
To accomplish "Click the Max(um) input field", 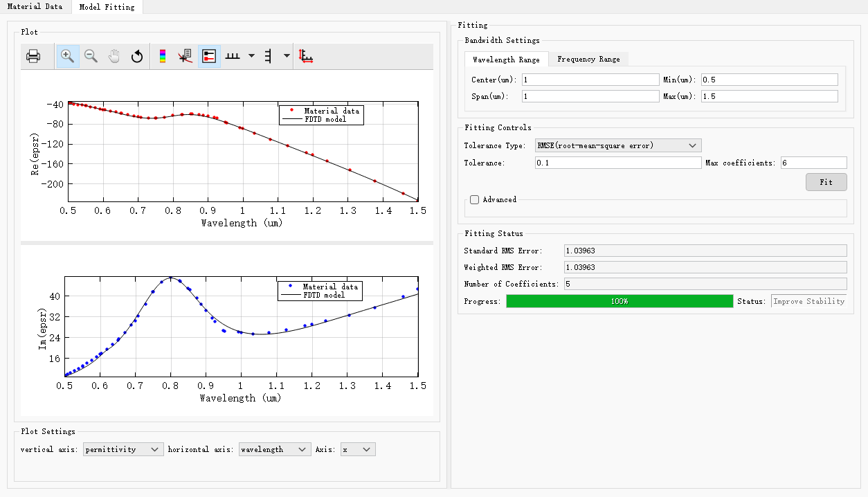I will pyautogui.click(x=769, y=96).
